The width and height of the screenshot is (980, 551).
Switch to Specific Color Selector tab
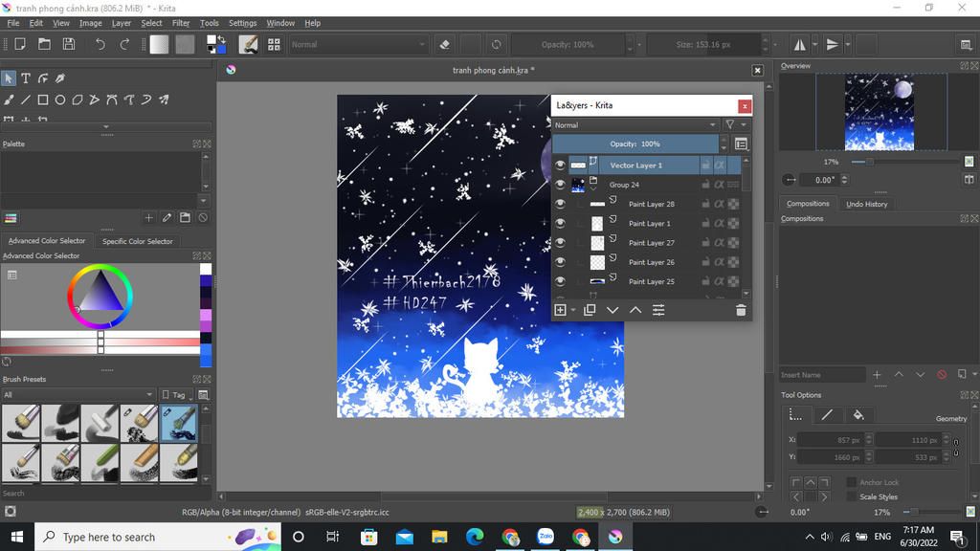[x=138, y=241]
